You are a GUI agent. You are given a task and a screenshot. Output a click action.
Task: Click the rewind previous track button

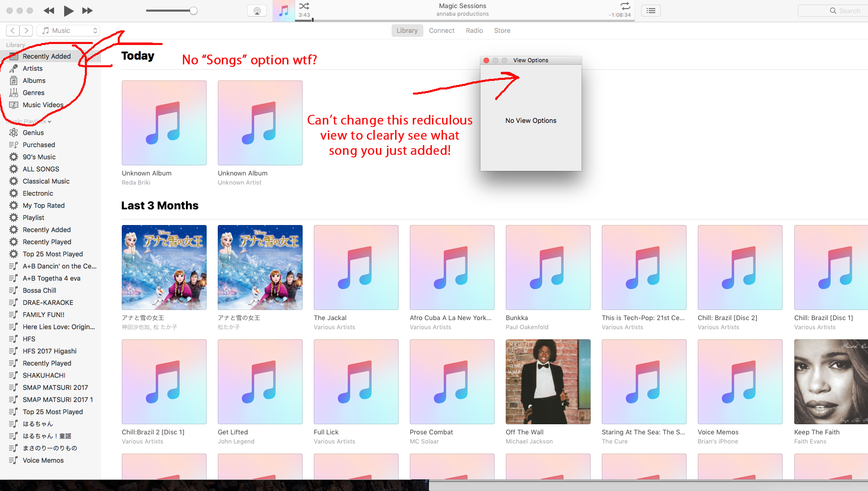[49, 11]
